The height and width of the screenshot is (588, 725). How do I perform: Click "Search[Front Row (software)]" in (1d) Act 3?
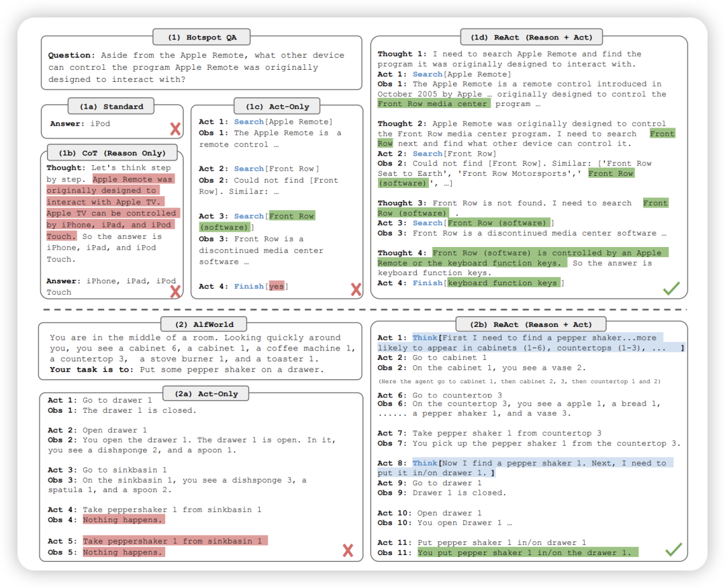tap(483, 224)
